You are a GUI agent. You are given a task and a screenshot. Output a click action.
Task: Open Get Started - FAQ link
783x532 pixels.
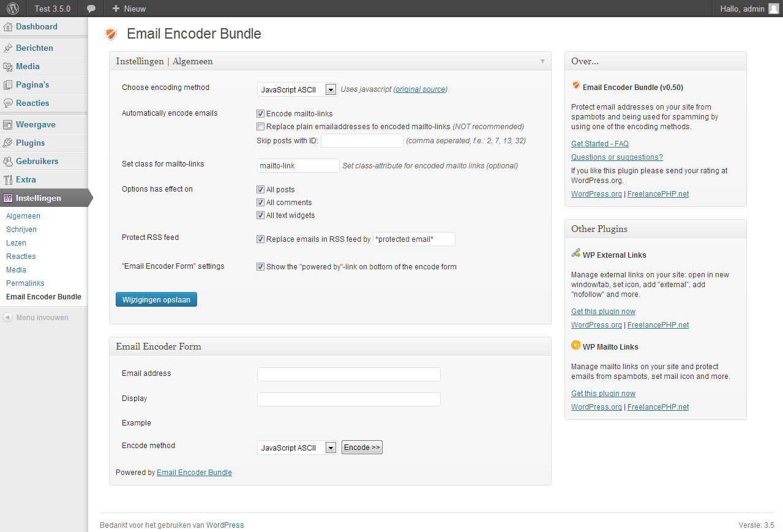coord(599,144)
